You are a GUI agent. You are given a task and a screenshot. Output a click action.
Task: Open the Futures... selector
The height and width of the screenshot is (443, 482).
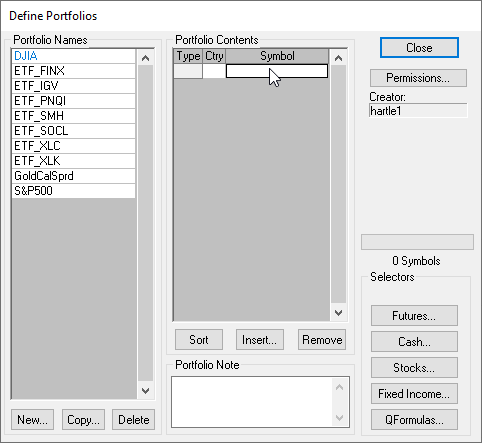tap(414, 315)
